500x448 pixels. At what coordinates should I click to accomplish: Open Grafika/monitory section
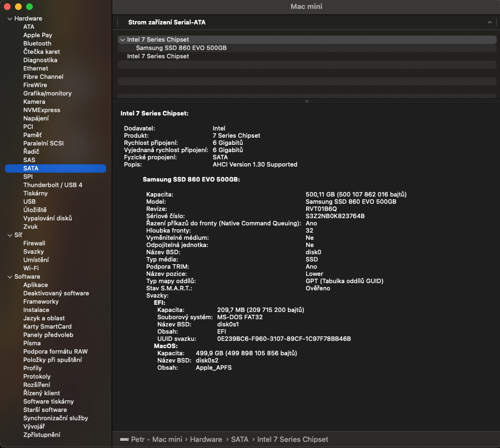47,93
